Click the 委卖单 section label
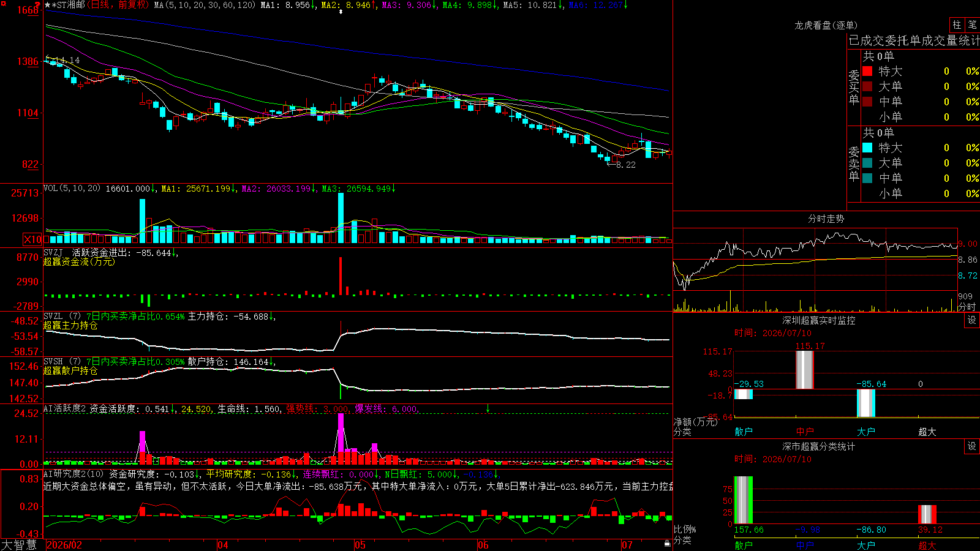 [854, 164]
